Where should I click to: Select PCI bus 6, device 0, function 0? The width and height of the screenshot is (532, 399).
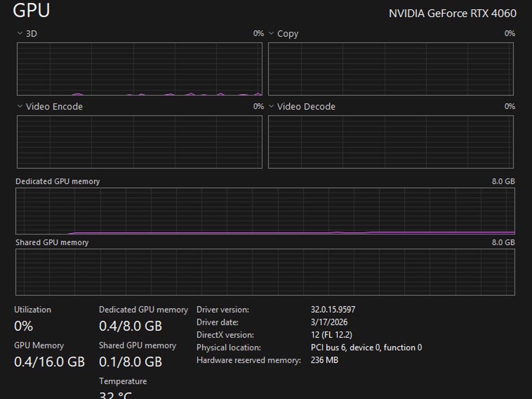366,348
